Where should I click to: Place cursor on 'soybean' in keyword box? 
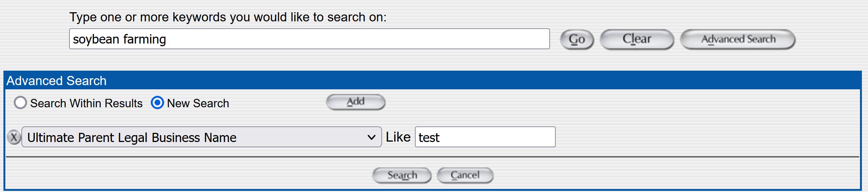(x=96, y=39)
